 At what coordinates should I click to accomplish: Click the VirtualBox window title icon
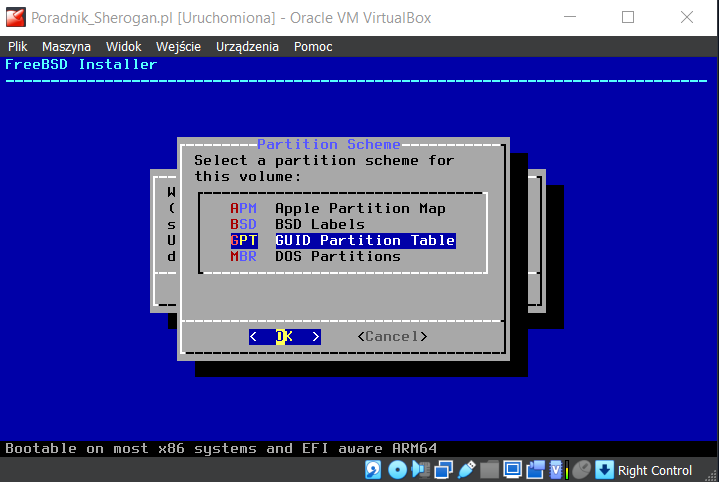coord(15,17)
